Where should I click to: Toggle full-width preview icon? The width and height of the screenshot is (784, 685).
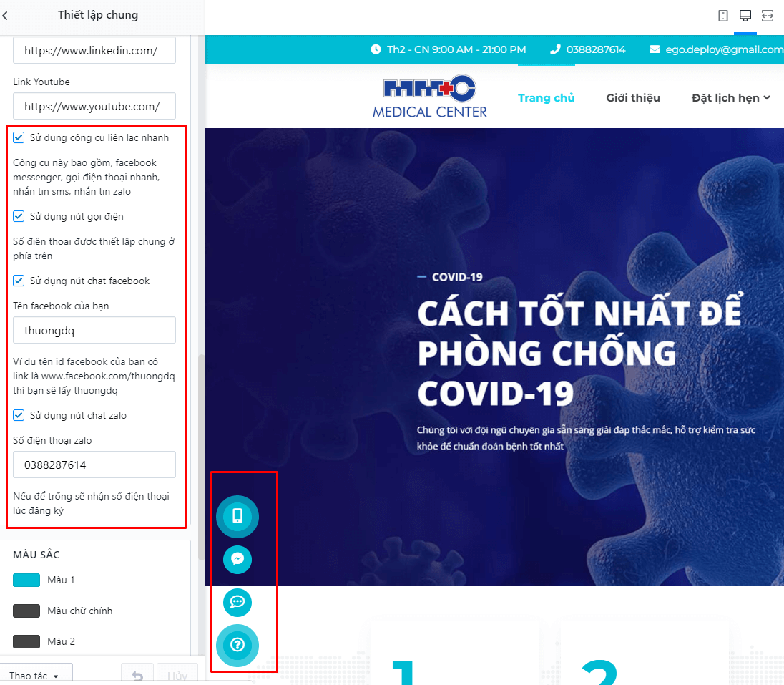(x=768, y=16)
